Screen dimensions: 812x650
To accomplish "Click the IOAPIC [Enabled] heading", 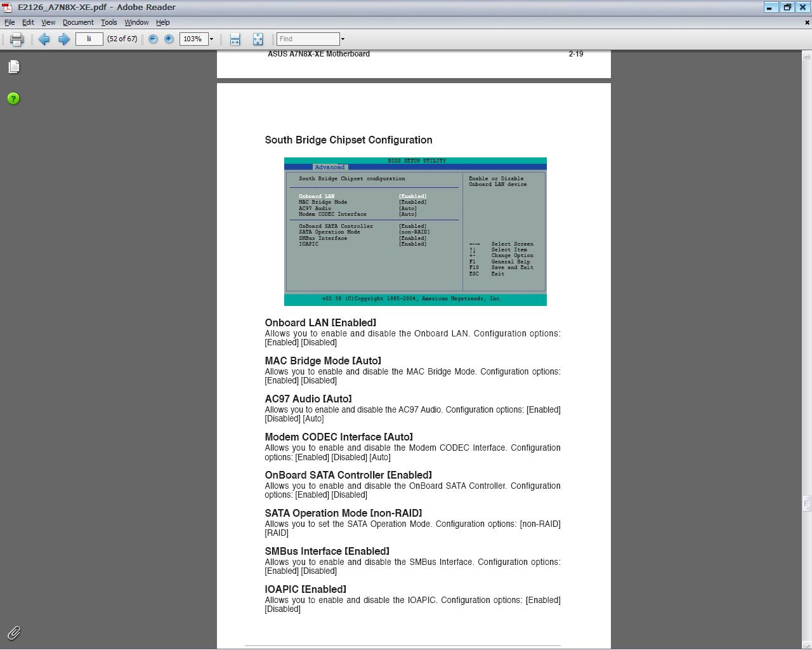I will 306,589.
